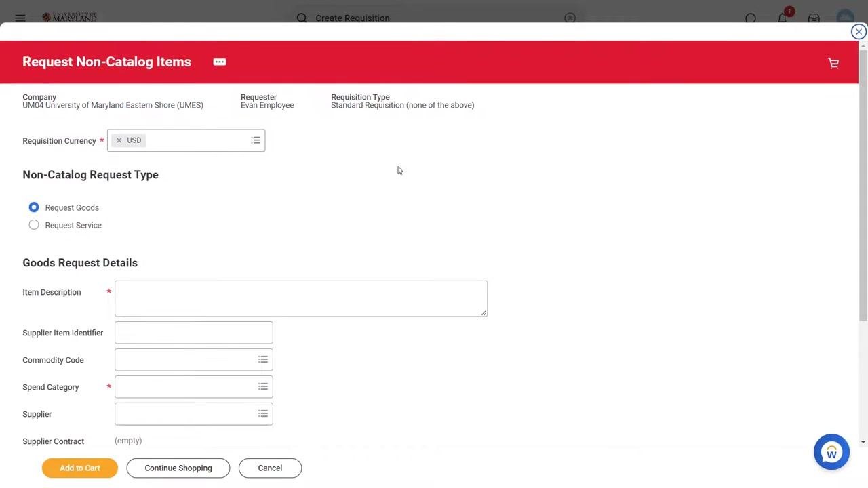Open the notifications bell
The height and width of the screenshot is (488, 868).
tap(783, 18)
